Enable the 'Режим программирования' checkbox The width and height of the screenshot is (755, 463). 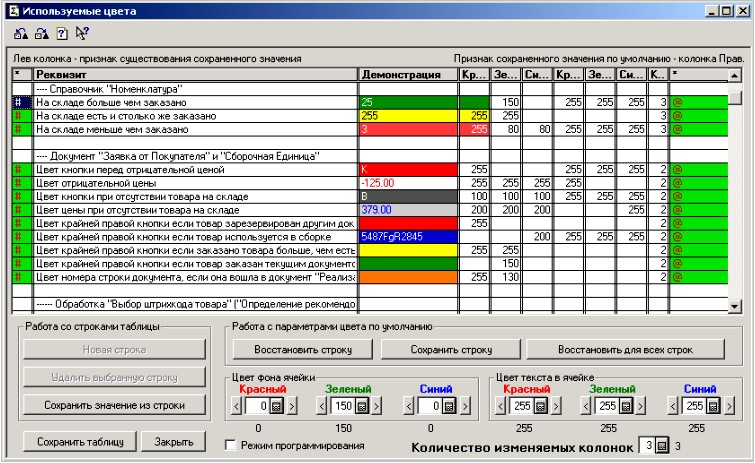tap(232, 445)
